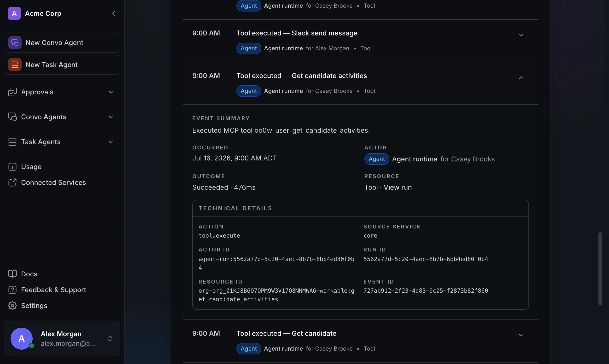Click the Approvals checkmark icon
The width and height of the screenshot is (609, 364).
12,92
